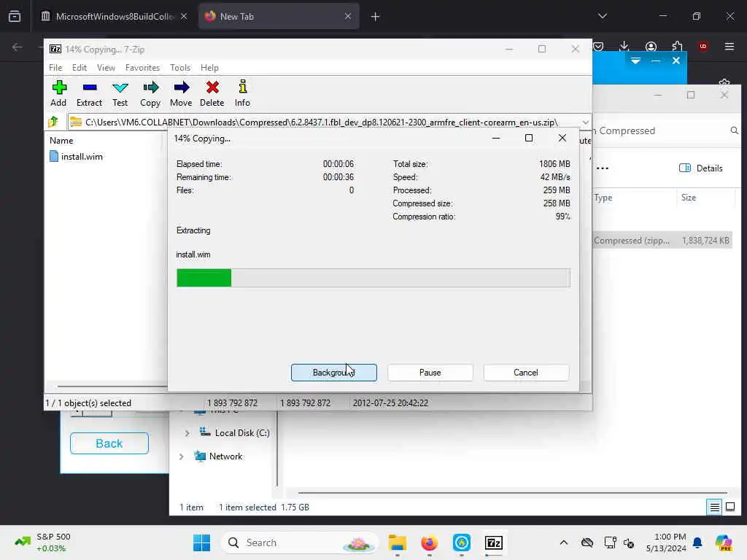Select the Move toolbar icon
Image resolution: width=747 pixels, height=560 pixels.
coord(181,93)
